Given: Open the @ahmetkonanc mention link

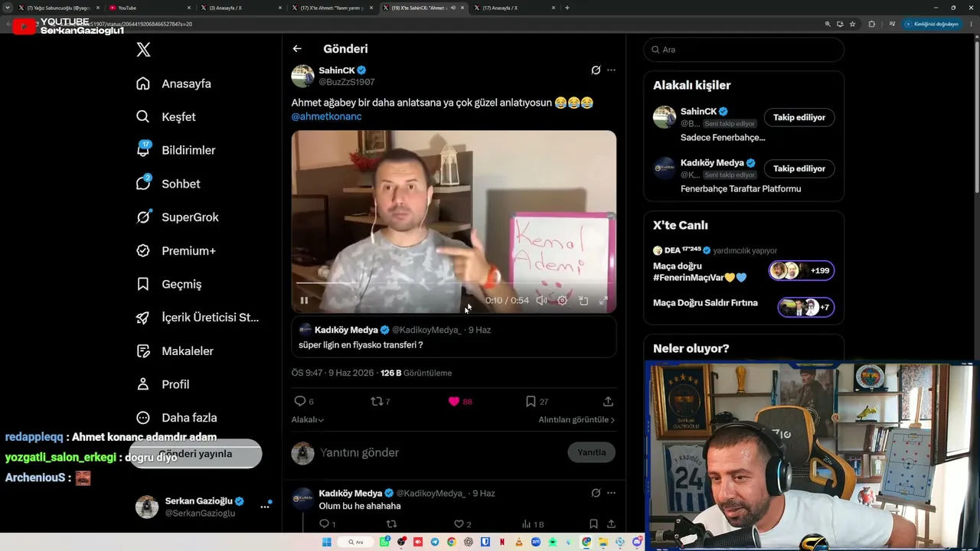Looking at the screenshot, I should pyautogui.click(x=326, y=116).
